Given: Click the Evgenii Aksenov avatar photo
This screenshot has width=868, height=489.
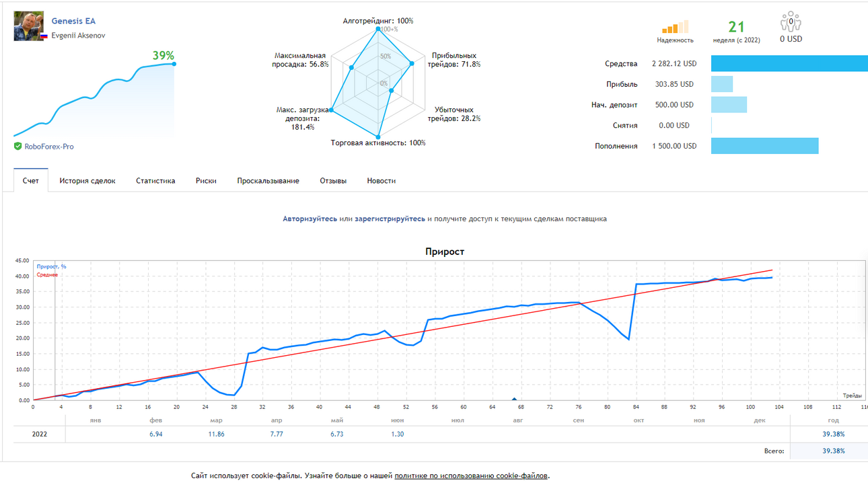Looking at the screenshot, I should (x=29, y=26).
